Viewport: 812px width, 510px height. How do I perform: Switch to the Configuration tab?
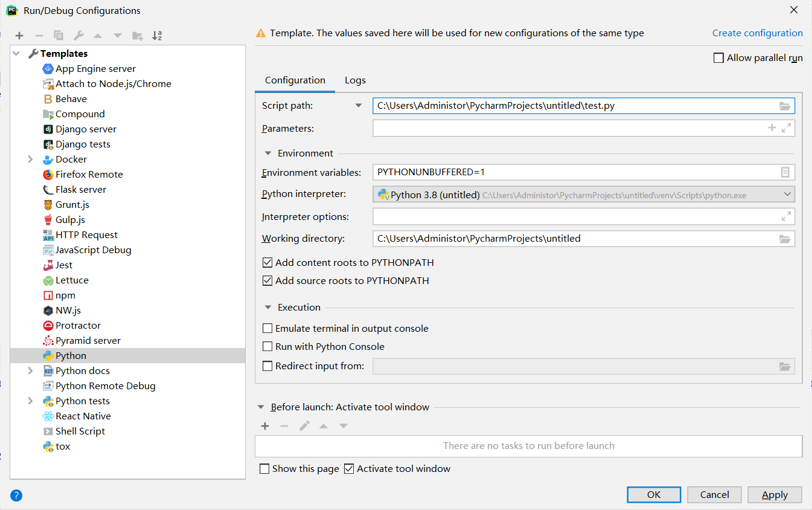(295, 80)
